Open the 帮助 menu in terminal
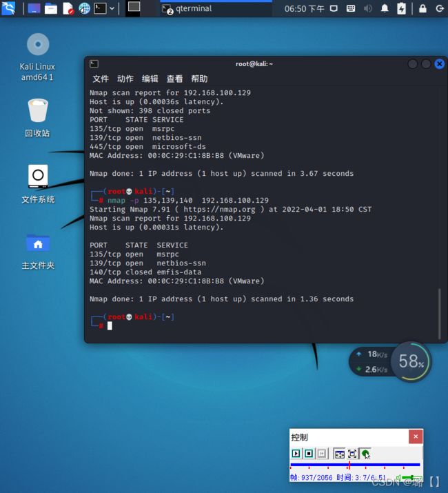 (199, 79)
